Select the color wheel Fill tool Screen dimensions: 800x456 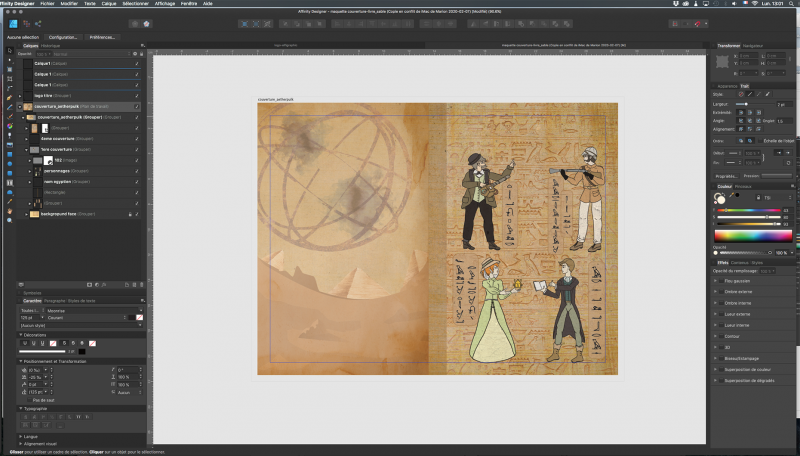point(10,126)
